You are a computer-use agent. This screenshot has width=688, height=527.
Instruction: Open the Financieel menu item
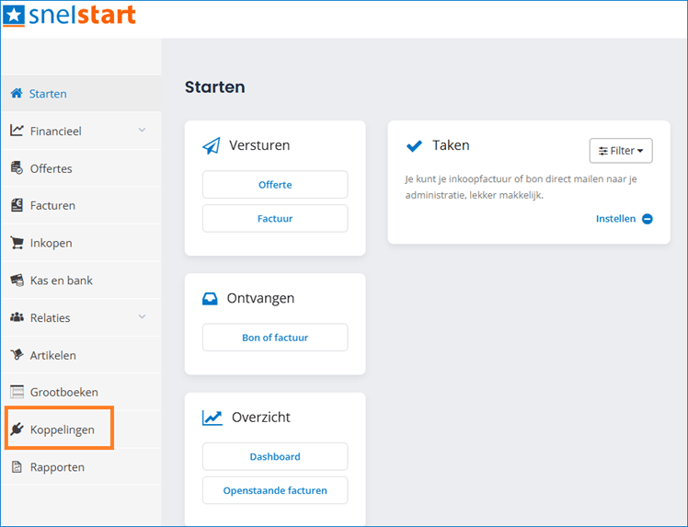point(55,131)
